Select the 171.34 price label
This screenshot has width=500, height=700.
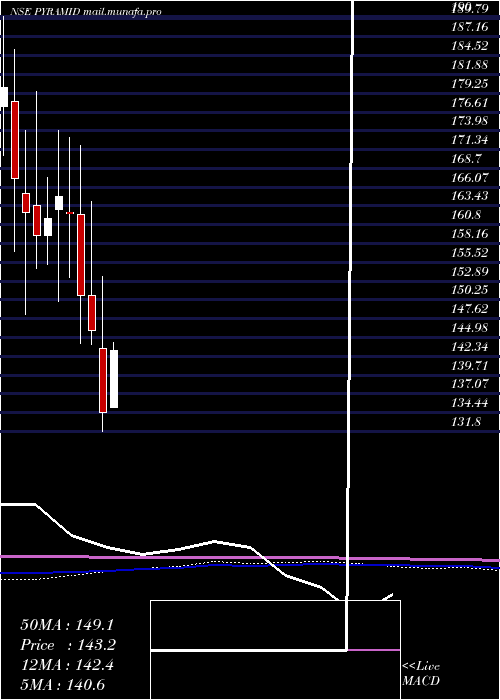click(x=470, y=140)
